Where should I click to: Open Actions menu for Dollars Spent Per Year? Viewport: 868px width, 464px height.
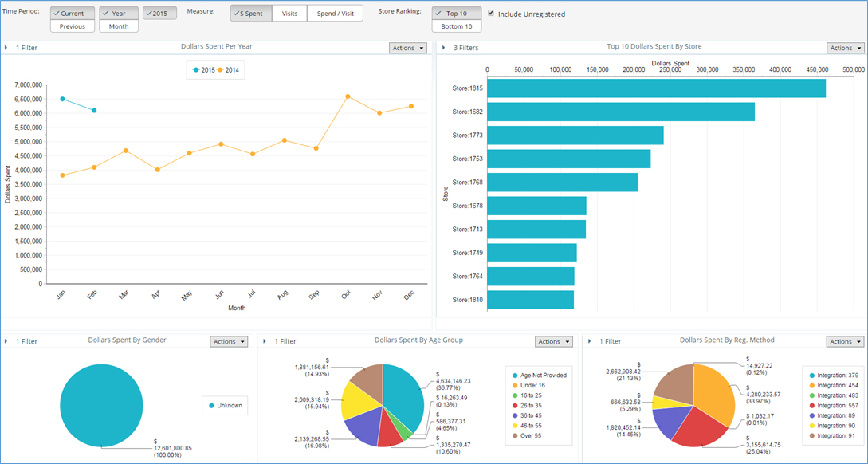coord(408,48)
